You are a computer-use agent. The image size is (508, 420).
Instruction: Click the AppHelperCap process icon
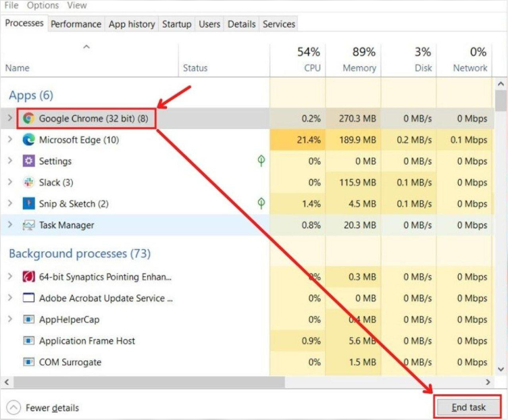click(28, 319)
